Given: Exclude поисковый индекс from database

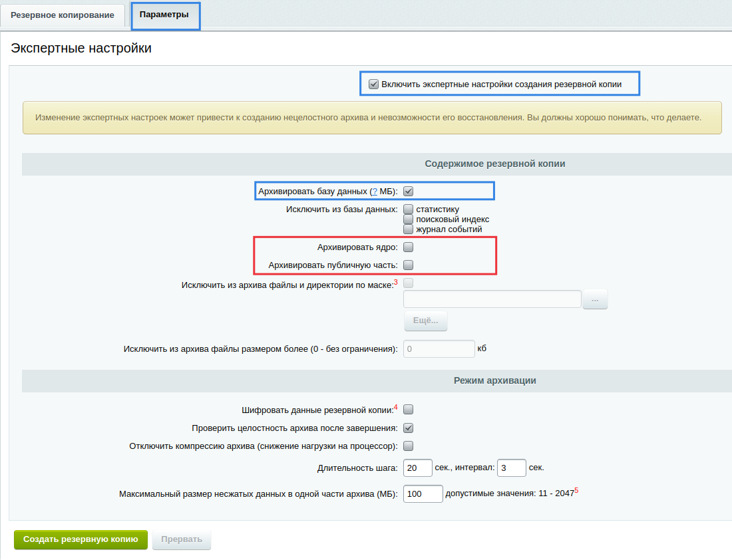Looking at the screenshot, I should click(x=409, y=219).
